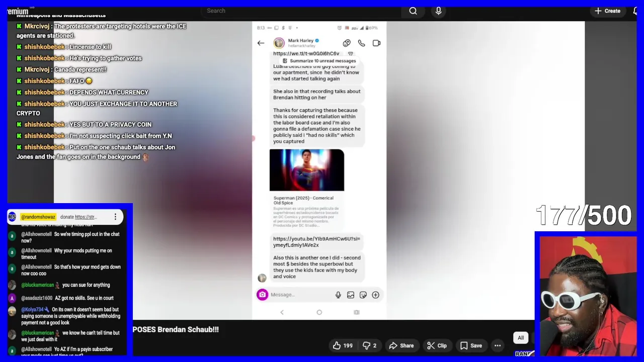Save the video to a playlist
The width and height of the screenshot is (644, 362).
coord(471,345)
